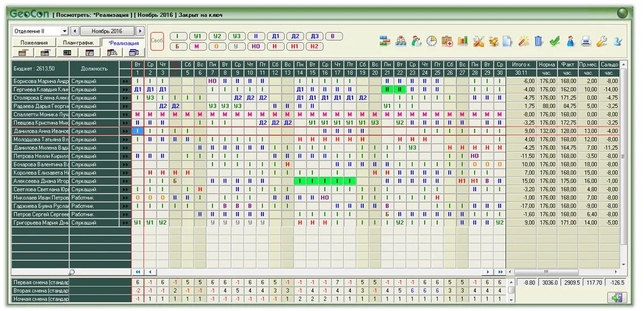Click the blank document page icon
Viewport: 644px width, 311px height.
[x=507, y=41]
